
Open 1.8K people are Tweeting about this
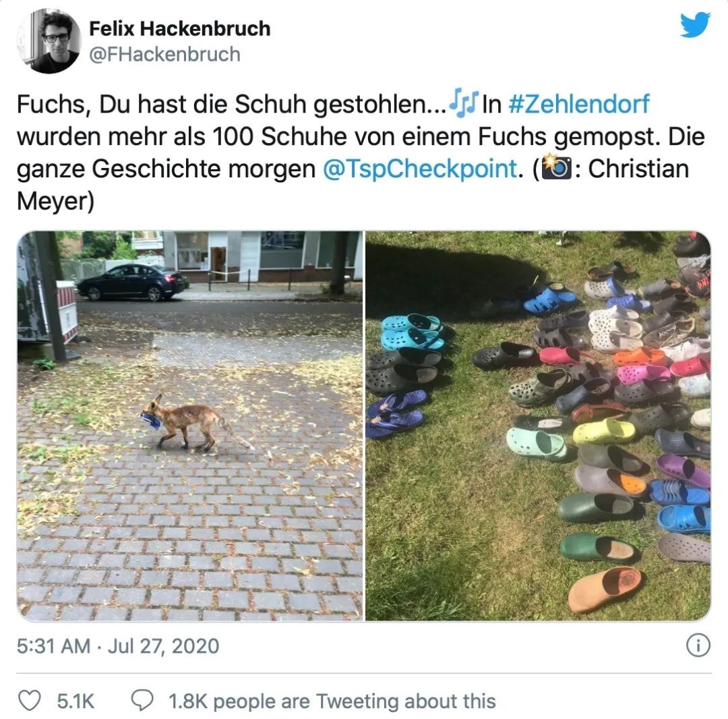click(332, 701)
